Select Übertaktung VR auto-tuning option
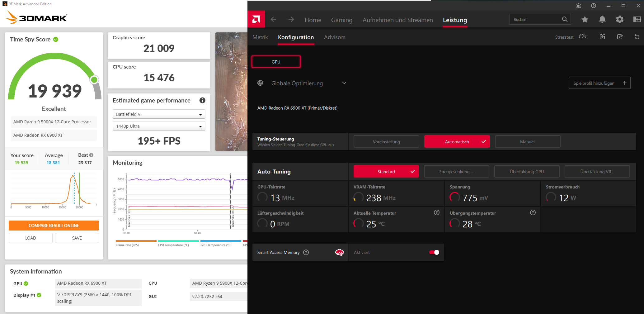The height and width of the screenshot is (314, 644). tap(597, 172)
